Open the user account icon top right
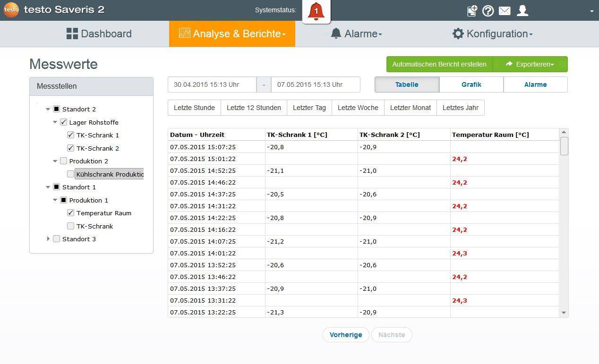The width and height of the screenshot is (599, 364). (522, 10)
